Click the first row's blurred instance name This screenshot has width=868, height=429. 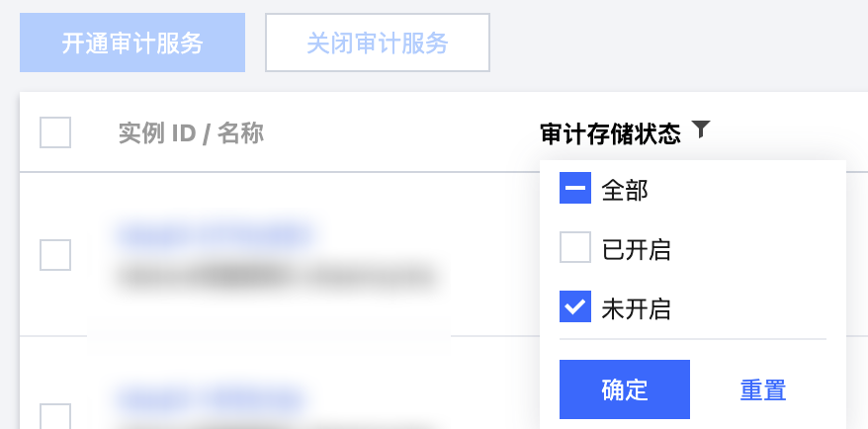[x=275, y=275]
